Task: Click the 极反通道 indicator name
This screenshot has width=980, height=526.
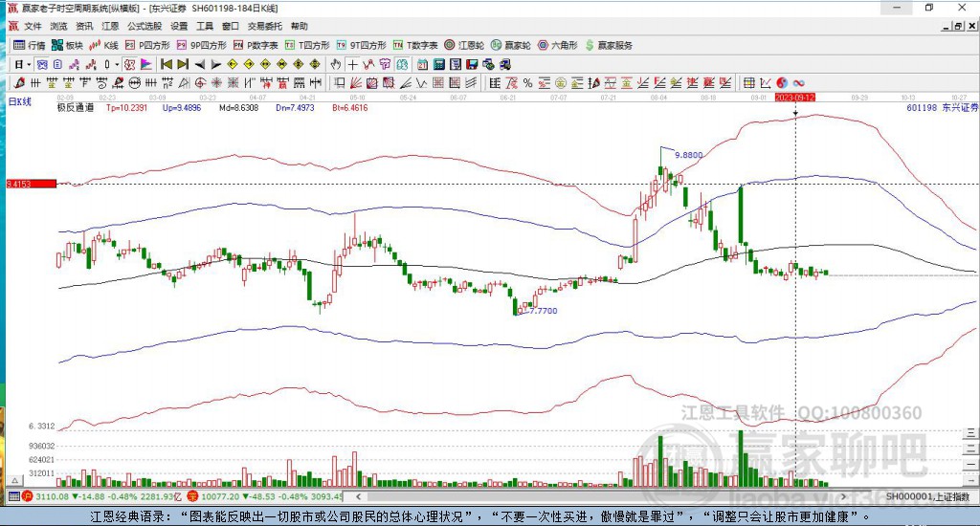Action: point(76,107)
